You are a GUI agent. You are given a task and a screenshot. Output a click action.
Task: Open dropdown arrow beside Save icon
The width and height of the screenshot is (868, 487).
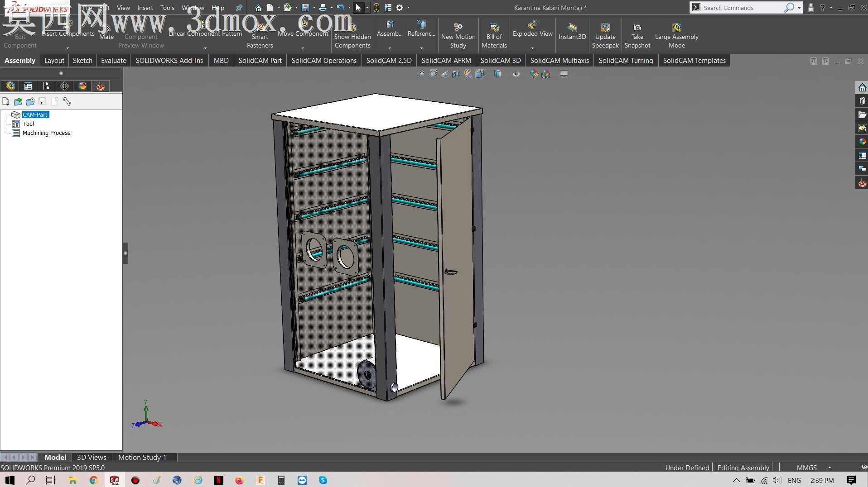click(314, 8)
